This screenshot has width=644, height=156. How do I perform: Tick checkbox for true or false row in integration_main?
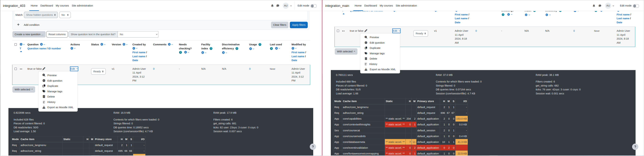point(338,31)
